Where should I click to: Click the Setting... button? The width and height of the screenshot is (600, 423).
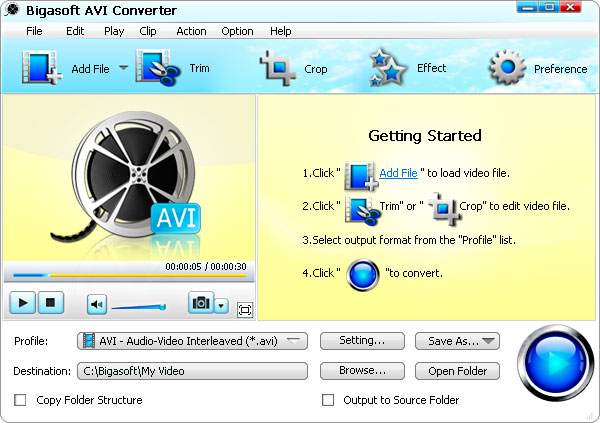point(362,341)
